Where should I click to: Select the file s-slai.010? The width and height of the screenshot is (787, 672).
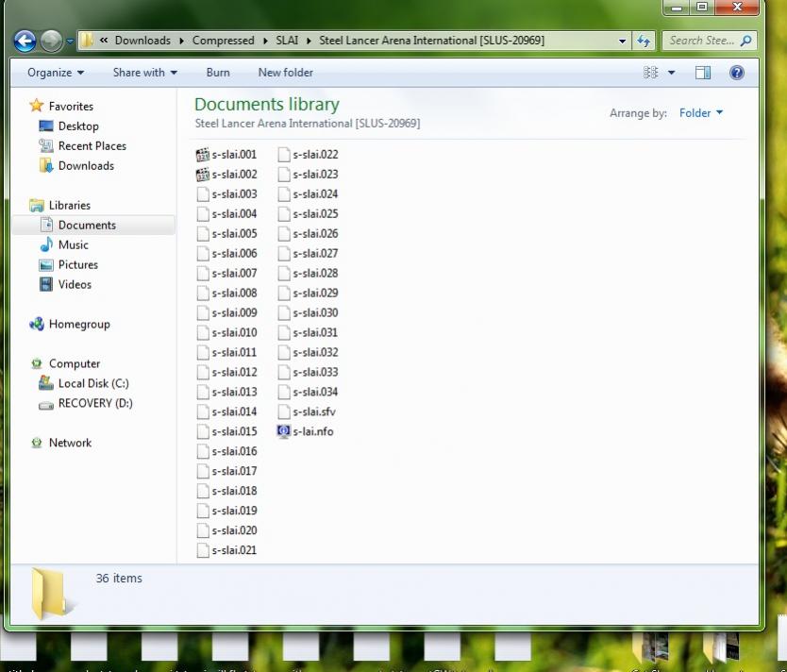point(226,332)
